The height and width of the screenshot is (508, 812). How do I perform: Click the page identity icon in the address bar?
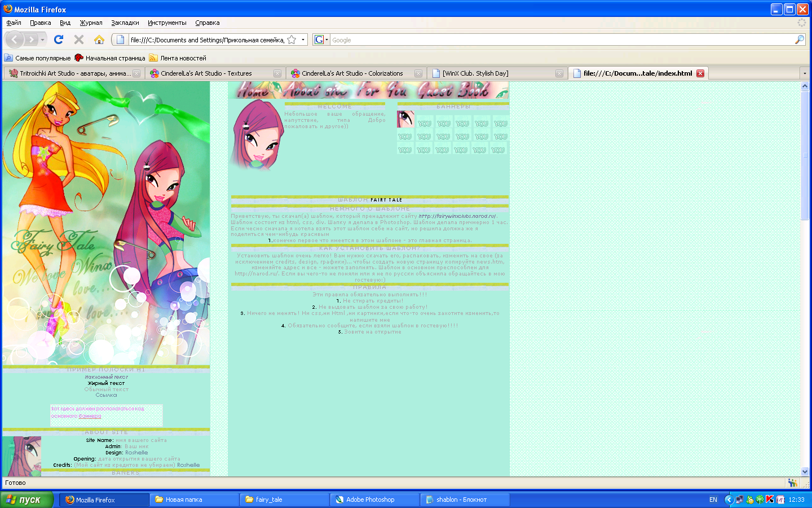click(120, 40)
